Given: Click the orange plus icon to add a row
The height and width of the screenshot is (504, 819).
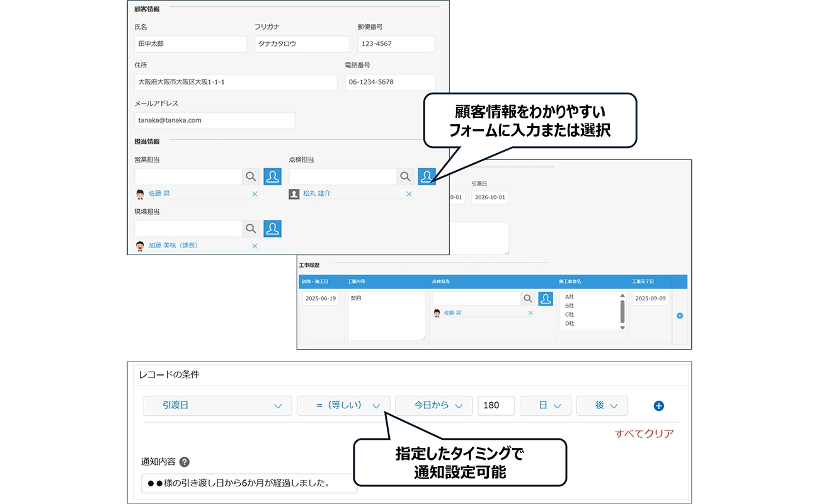Looking at the screenshot, I should point(679,316).
